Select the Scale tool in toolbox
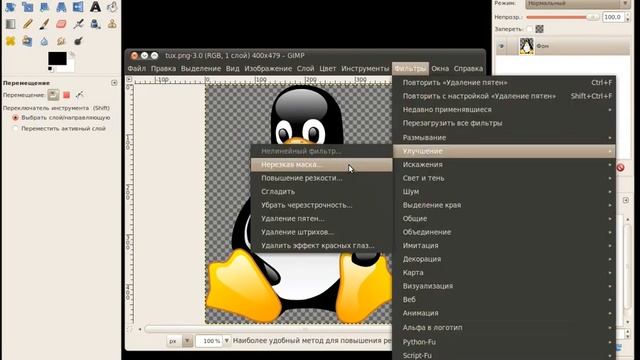This screenshot has width=640, height=360. click(x=28, y=6)
